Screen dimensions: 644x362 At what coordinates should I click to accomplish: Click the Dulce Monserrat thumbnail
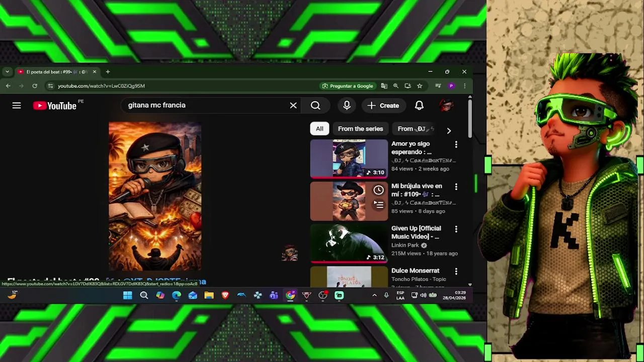pos(349,276)
